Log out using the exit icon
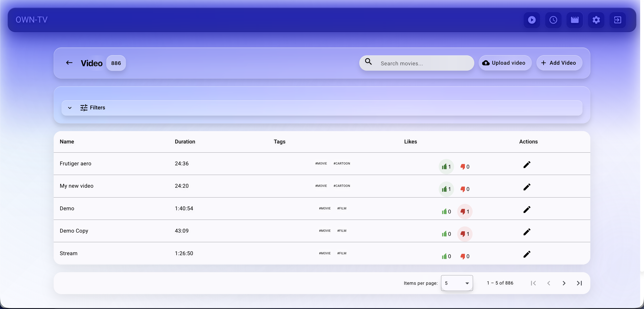 pyautogui.click(x=618, y=20)
